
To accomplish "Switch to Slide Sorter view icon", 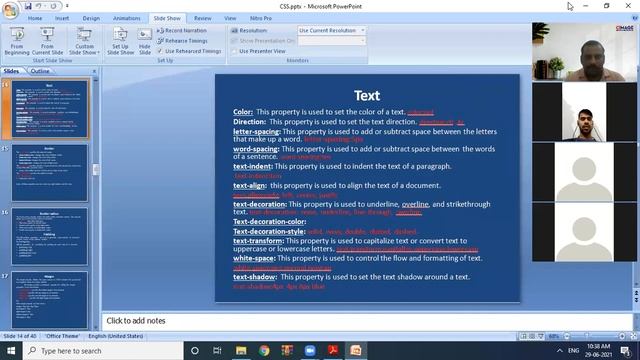I will pos(532,336).
